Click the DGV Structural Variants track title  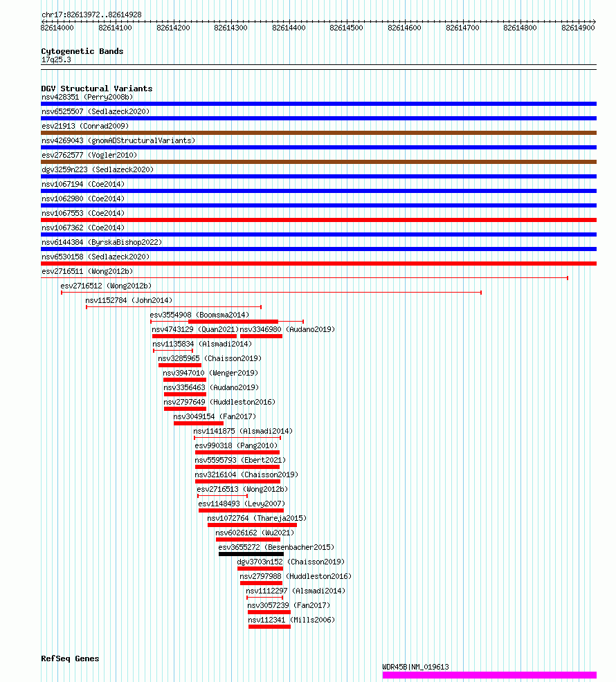(97, 89)
